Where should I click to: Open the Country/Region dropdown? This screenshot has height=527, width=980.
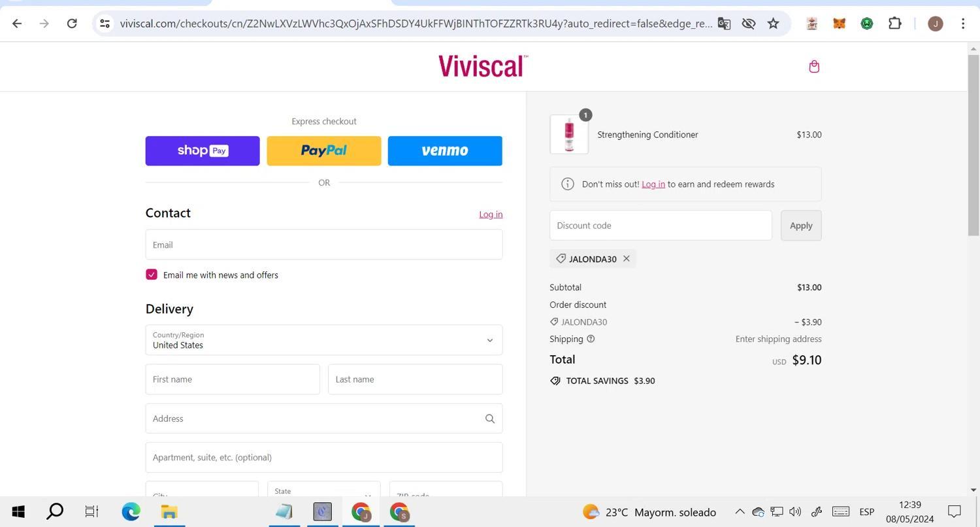pyautogui.click(x=324, y=340)
